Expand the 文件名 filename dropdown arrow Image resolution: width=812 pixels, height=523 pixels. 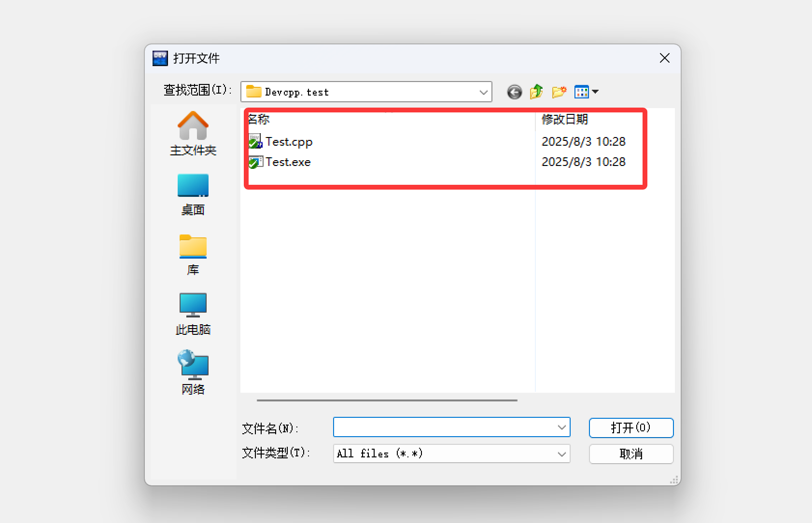pos(561,427)
